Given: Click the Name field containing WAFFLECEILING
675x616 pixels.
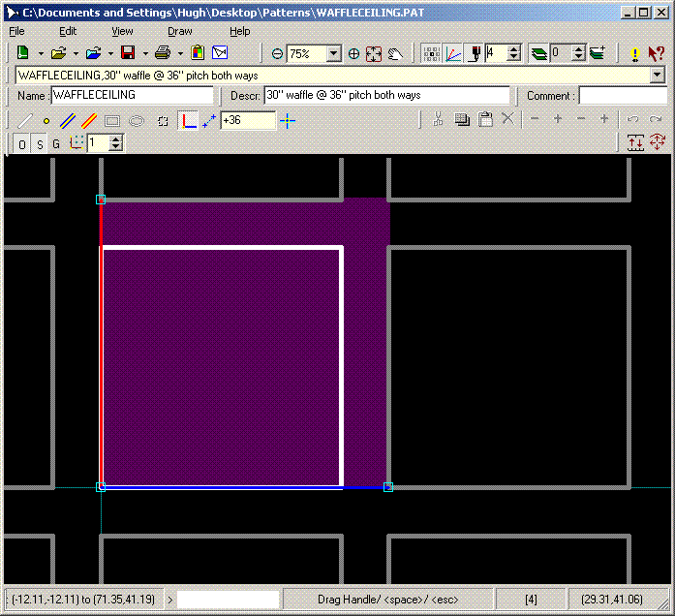Looking at the screenshot, I should tap(132, 95).
